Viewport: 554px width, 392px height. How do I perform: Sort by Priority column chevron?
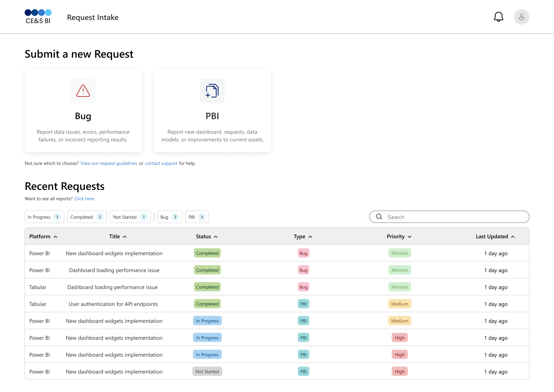tap(410, 237)
